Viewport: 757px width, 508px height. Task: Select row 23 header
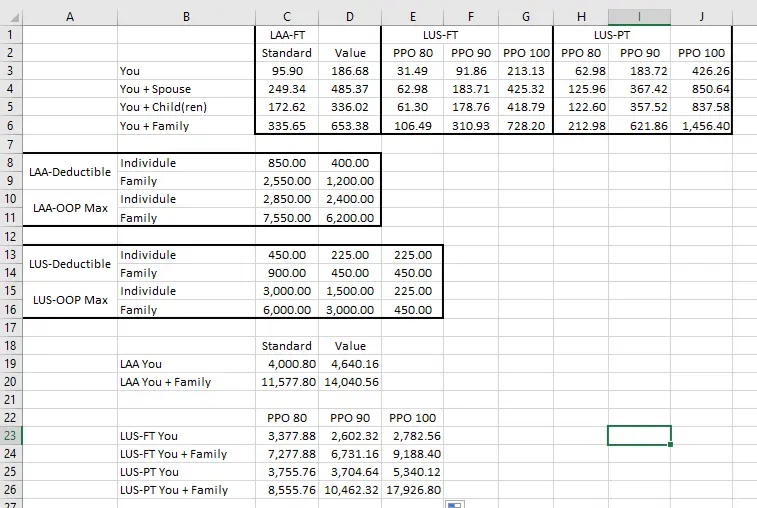click(11, 435)
